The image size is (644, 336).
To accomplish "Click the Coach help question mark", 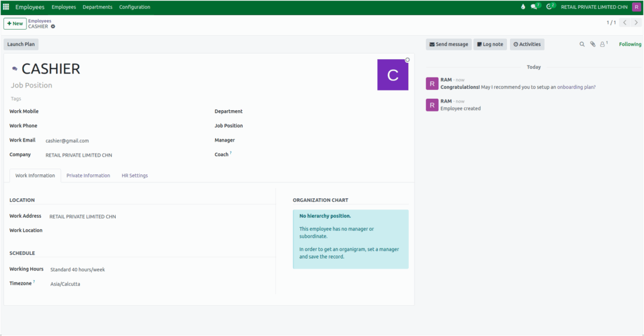I will tap(231, 153).
